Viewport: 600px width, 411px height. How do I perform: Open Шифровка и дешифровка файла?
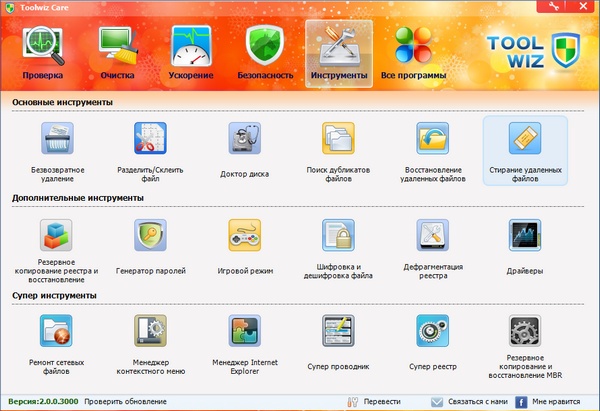[338, 236]
